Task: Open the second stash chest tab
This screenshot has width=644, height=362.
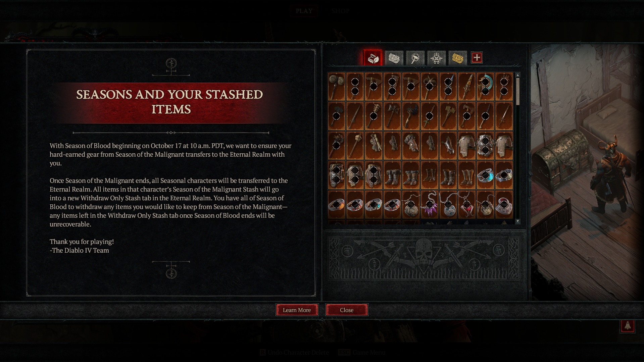Action: coord(394,58)
